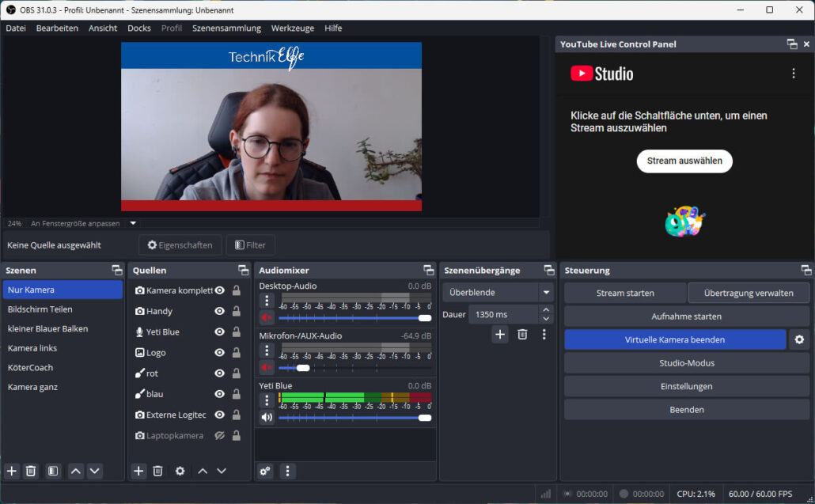Screen dimensions: 815x504
Task: Open source properties with the gear icon
Action: (180, 471)
